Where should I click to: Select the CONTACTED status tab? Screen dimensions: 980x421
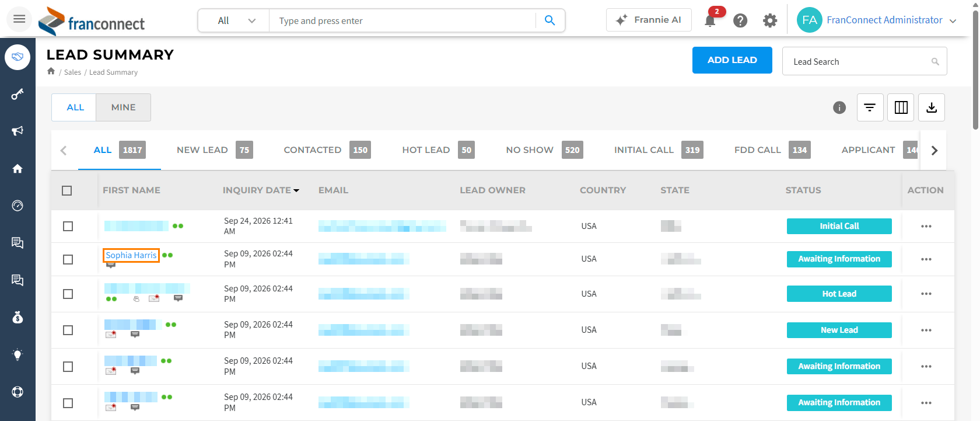tap(327, 150)
